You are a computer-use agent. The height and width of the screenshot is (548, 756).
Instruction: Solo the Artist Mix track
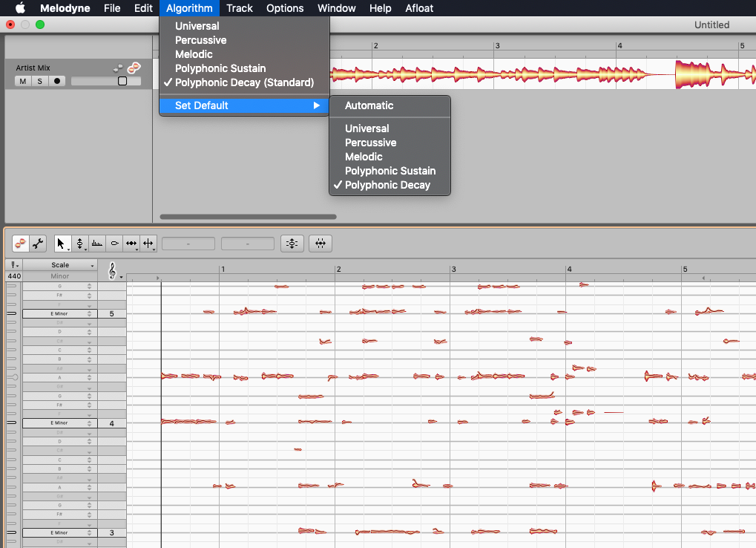[40, 81]
